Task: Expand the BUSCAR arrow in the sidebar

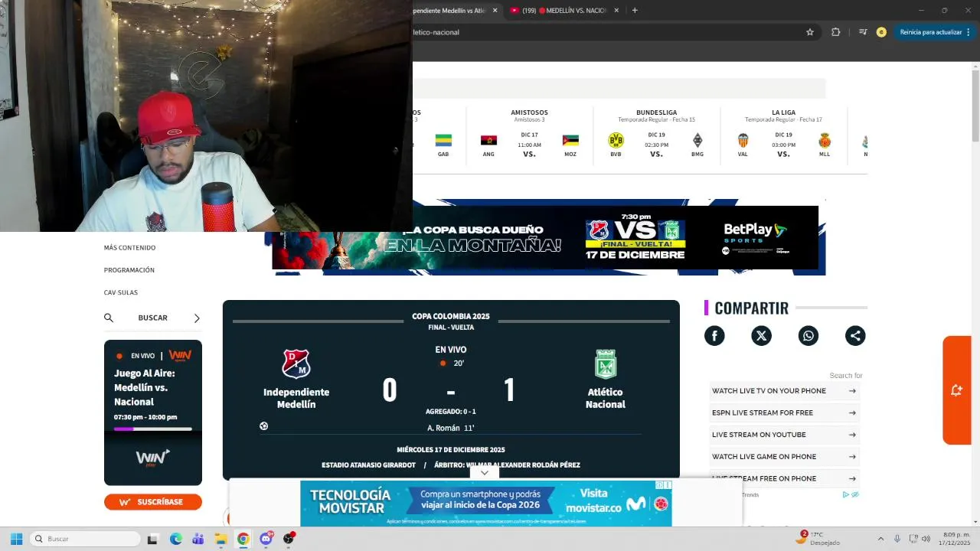Action: pos(197,318)
